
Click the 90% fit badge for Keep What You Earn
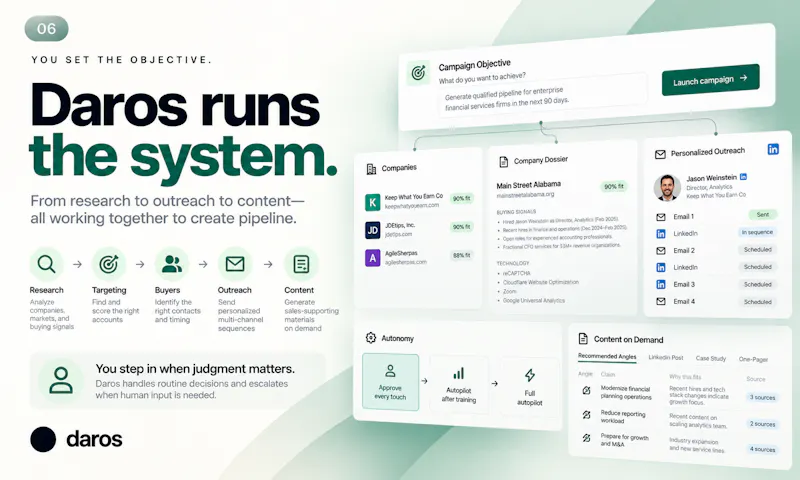[x=461, y=198]
